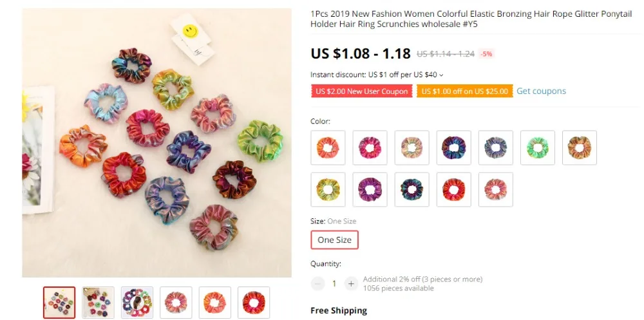Select the dark blue rainbow scrunchie swatch
The image size is (644, 320).
tap(453, 148)
